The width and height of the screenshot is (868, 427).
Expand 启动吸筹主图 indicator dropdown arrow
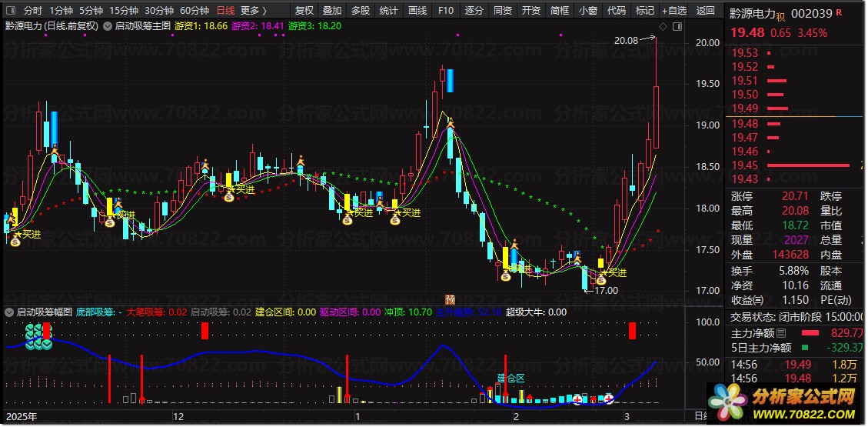click(108, 25)
